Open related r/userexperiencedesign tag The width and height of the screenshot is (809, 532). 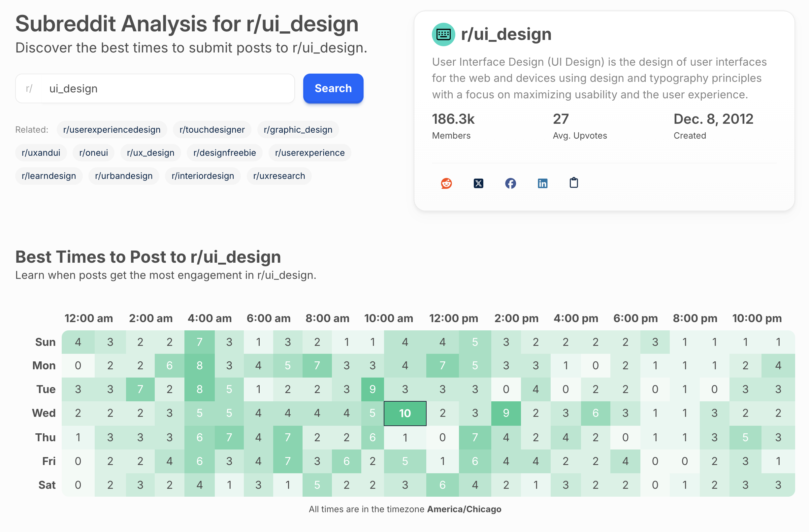coord(112,129)
